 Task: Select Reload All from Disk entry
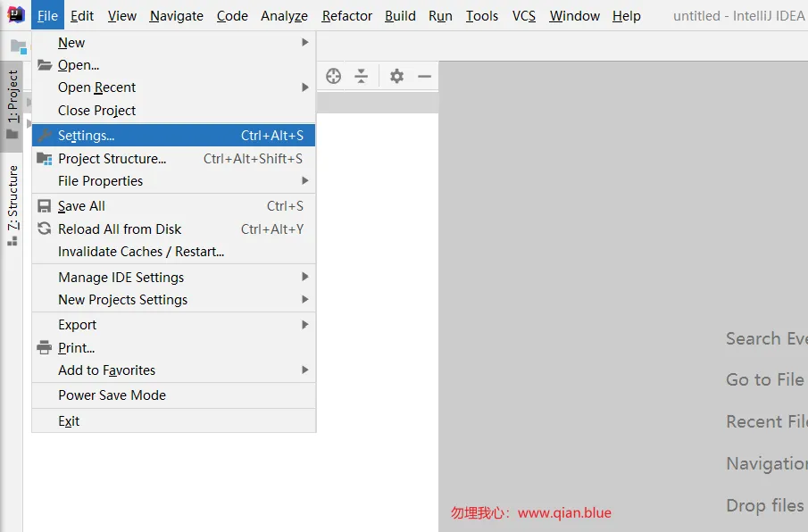click(174, 229)
